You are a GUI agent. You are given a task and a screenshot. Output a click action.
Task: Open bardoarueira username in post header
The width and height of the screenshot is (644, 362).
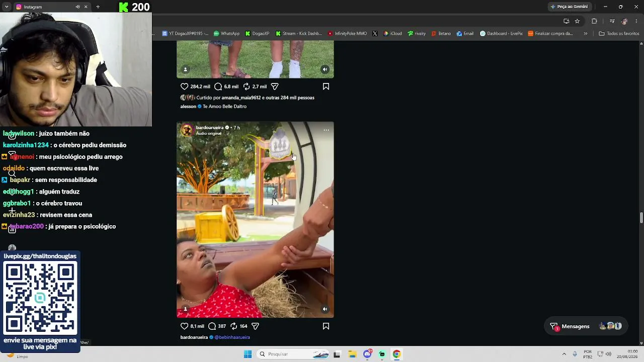click(210, 128)
